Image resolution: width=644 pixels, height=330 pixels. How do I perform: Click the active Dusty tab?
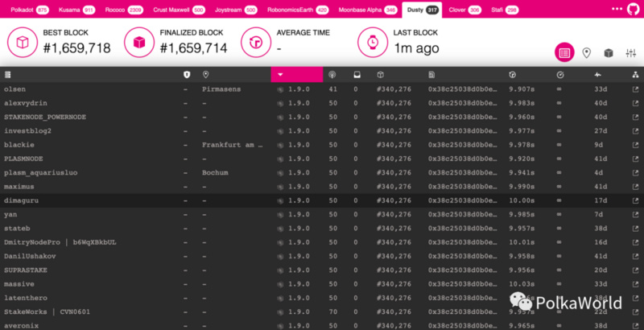point(422,10)
